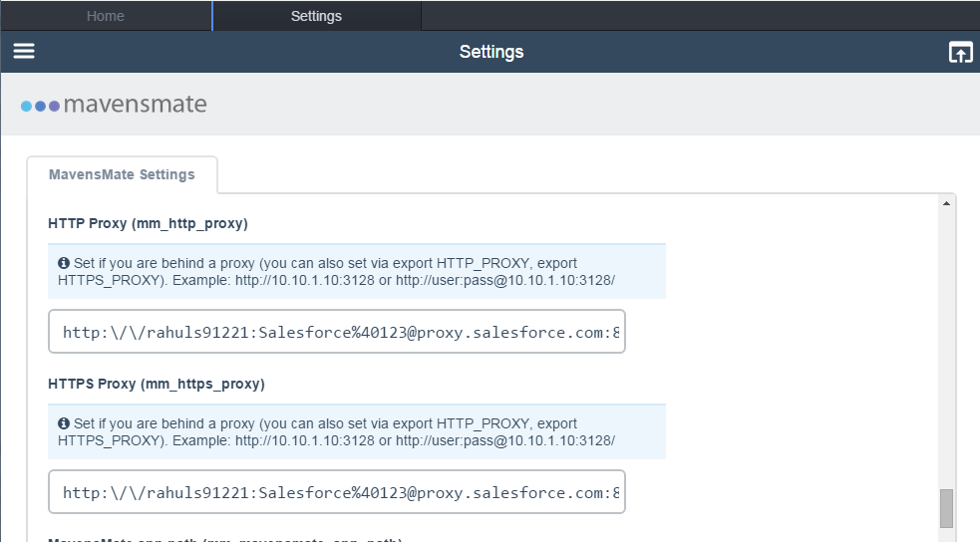Open the hamburger menu icon
The height and width of the screenshot is (542, 980).
point(24,51)
